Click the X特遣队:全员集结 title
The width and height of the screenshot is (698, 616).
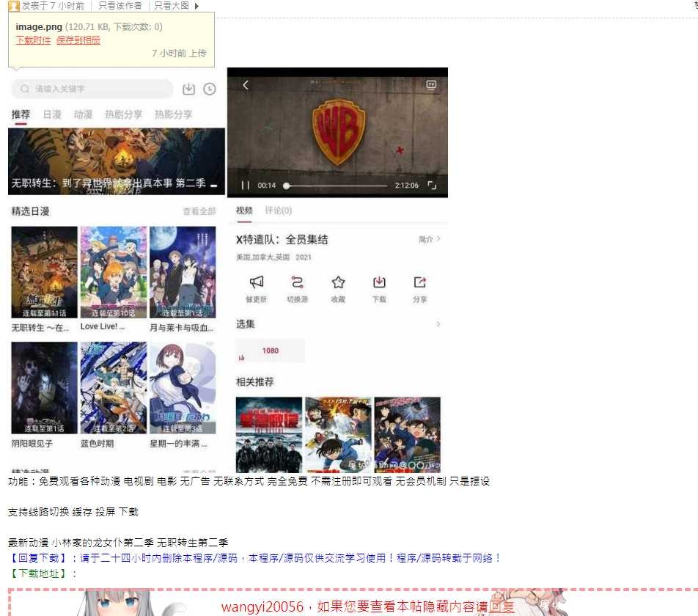click(x=282, y=240)
